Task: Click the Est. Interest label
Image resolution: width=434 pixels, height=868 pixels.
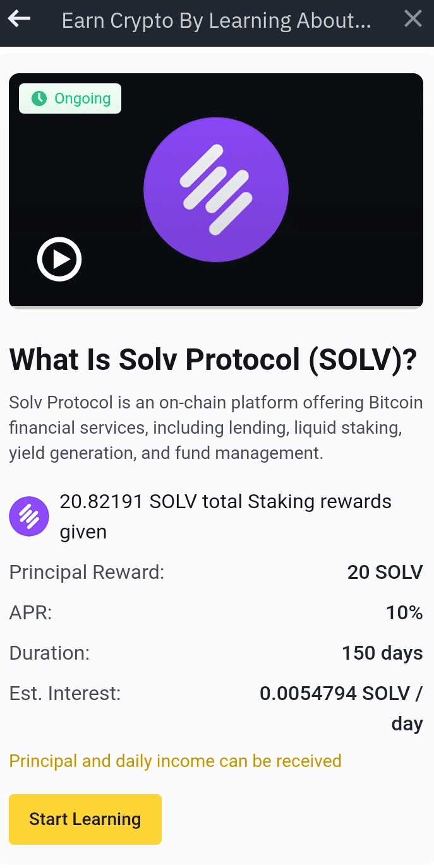Action: point(64,694)
